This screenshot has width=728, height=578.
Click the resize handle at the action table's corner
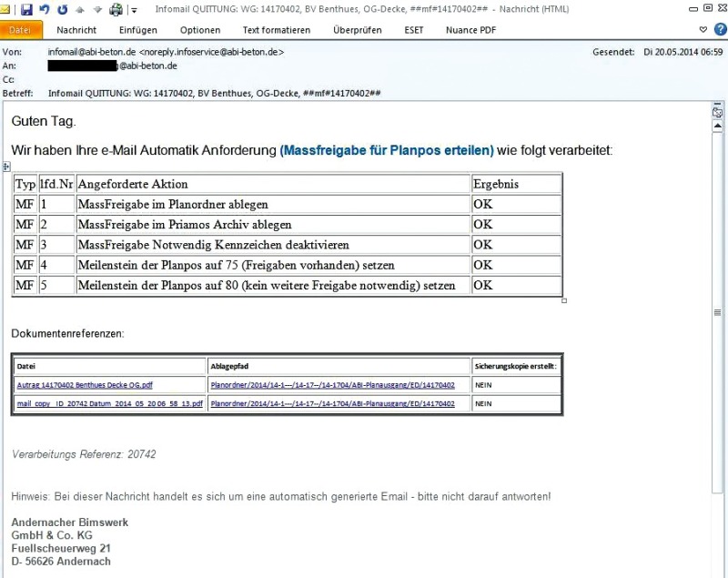click(x=564, y=301)
